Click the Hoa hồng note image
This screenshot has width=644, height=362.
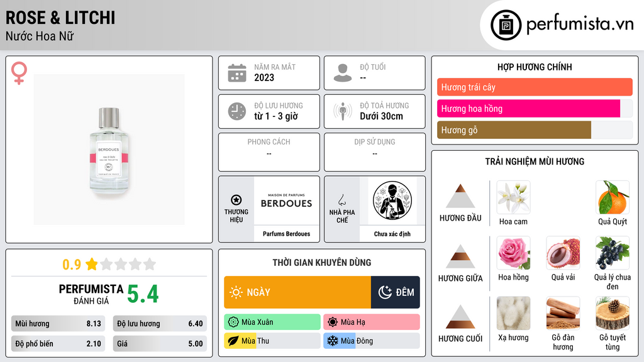(x=513, y=253)
